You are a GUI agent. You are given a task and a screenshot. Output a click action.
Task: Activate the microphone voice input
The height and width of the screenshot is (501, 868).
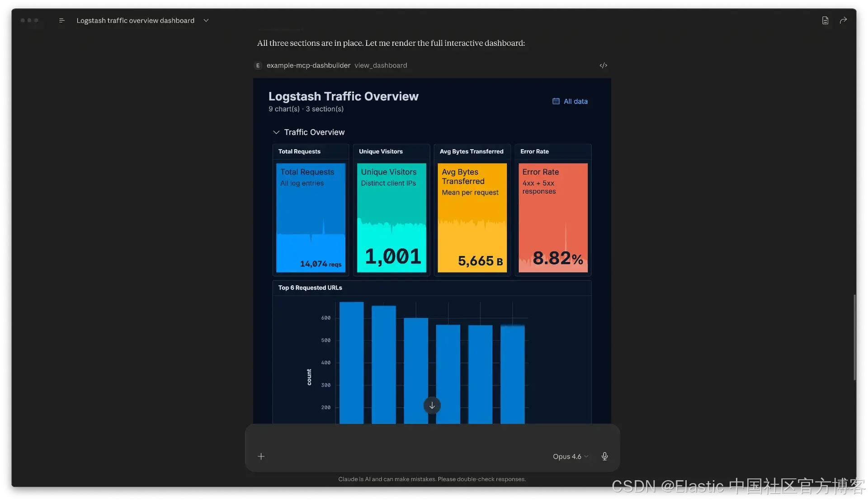coord(604,457)
